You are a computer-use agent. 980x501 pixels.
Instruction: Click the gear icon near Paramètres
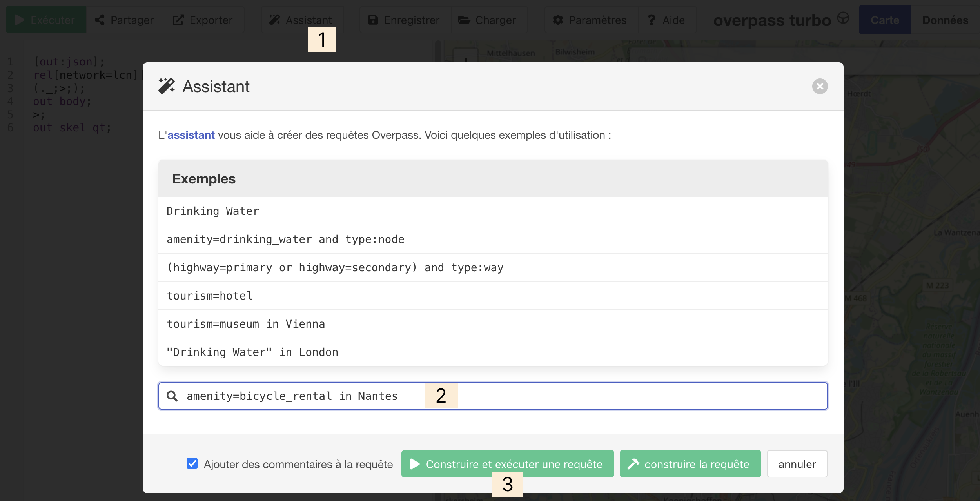click(x=558, y=20)
